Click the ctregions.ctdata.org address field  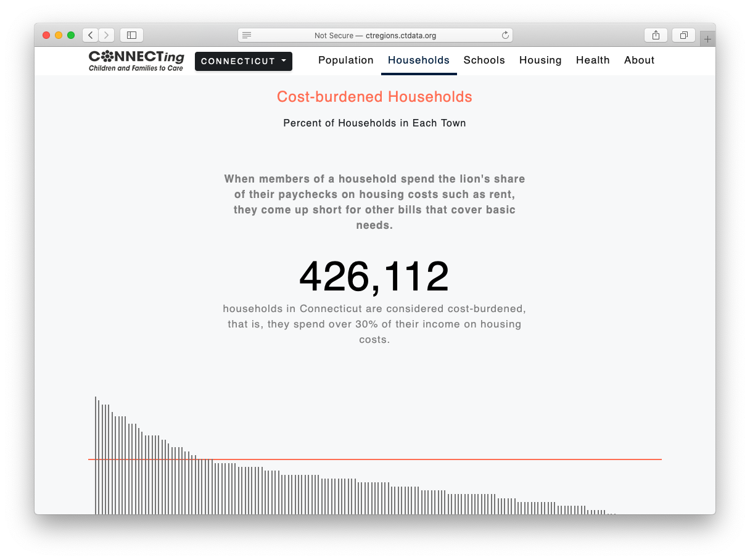tap(375, 35)
